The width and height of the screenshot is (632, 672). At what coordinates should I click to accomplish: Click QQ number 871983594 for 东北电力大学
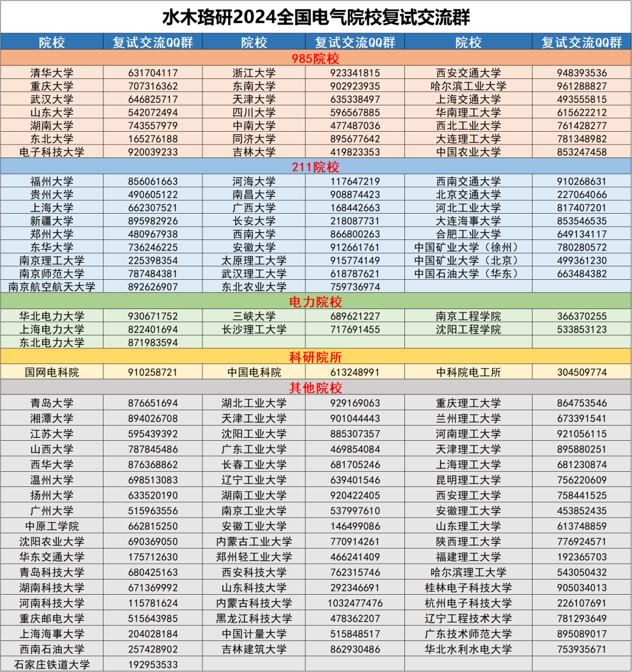tap(153, 343)
